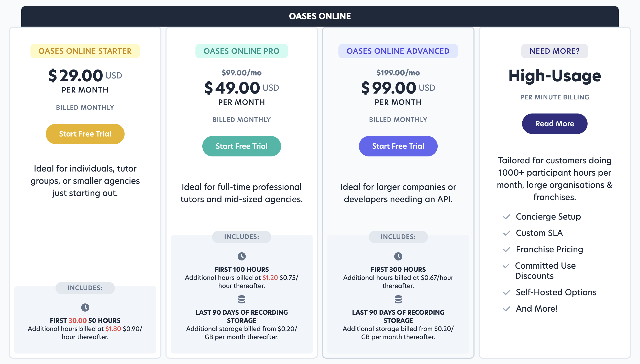Select the Oases Online Pro label
This screenshot has width=640, height=364.
pos(242,51)
